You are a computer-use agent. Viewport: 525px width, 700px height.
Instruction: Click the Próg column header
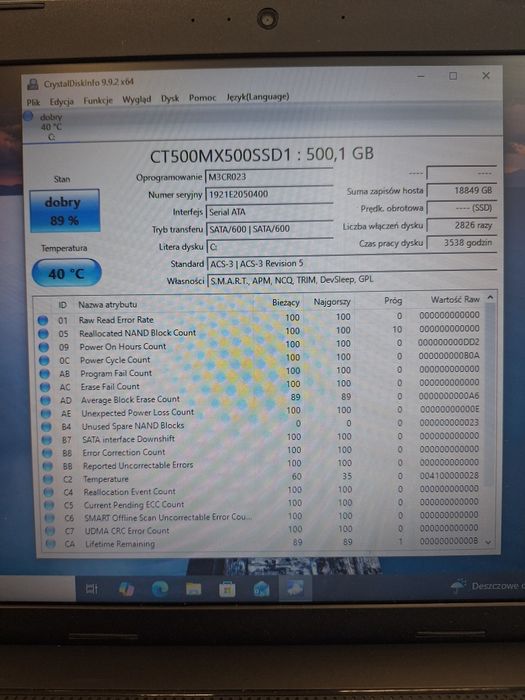point(393,300)
